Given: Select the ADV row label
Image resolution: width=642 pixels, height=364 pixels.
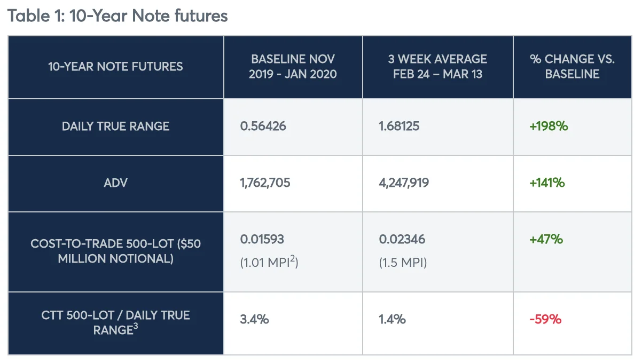Looking at the screenshot, I should (x=115, y=183).
